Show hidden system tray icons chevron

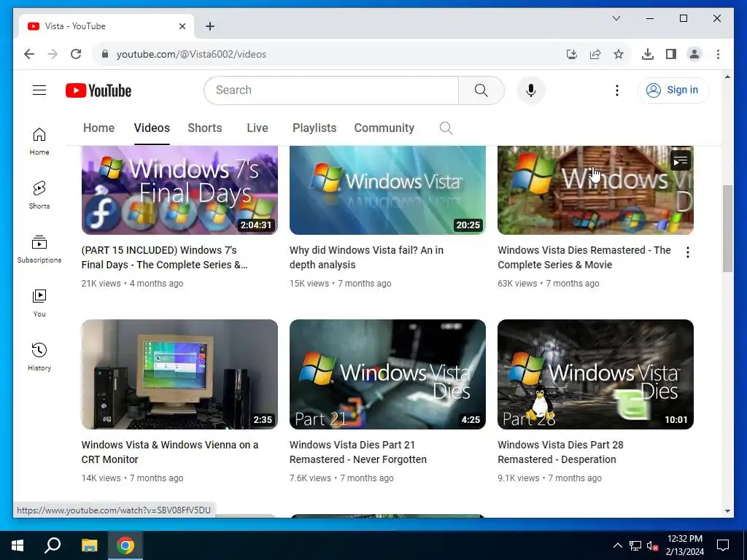click(617, 545)
